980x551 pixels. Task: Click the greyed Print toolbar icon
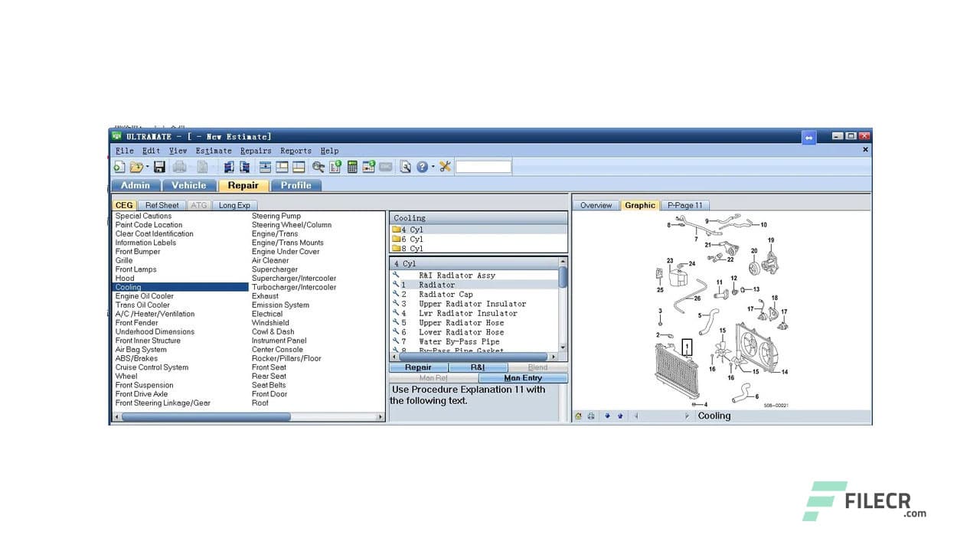pos(179,167)
